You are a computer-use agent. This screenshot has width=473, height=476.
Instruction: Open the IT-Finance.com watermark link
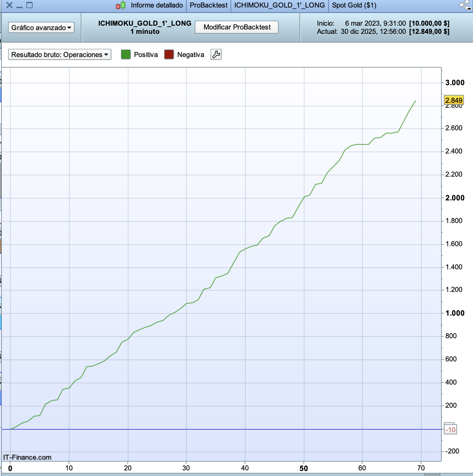point(27,457)
